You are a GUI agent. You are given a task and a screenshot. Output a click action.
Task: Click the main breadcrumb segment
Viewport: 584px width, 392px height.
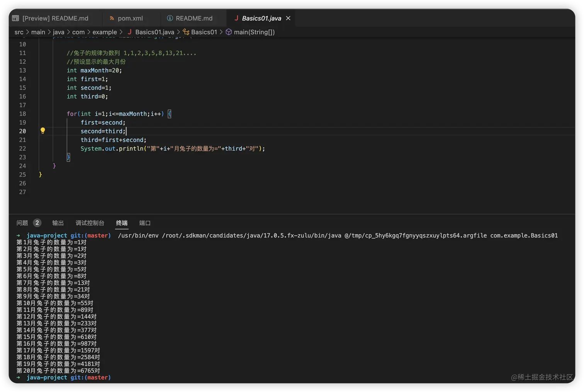pyautogui.click(x=38, y=32)
